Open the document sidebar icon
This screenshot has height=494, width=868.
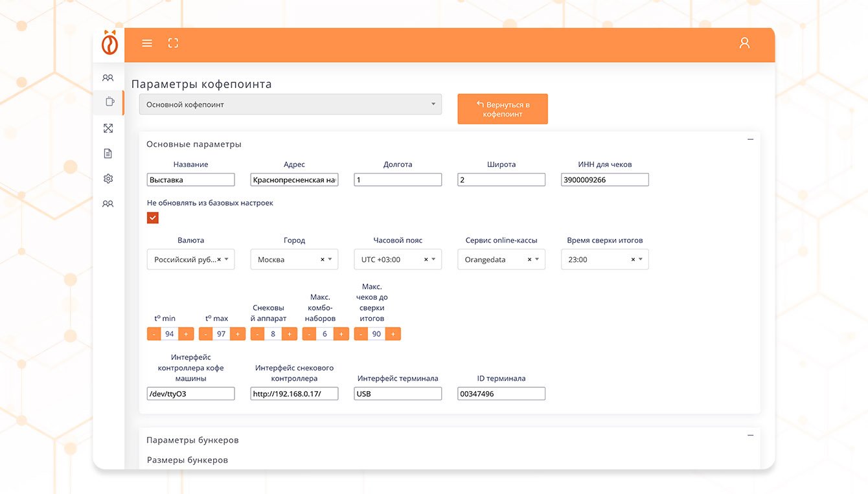pyautogui.click(x=108, y=153)
